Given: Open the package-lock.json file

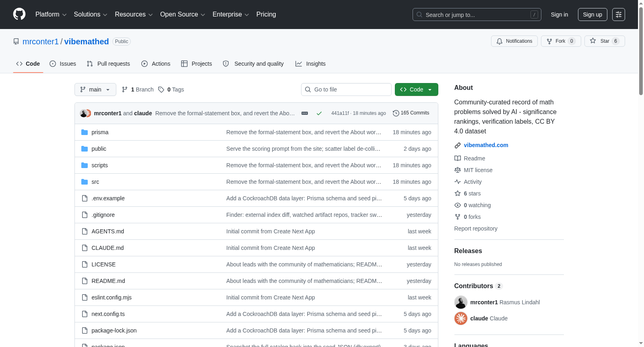Looking at the screenshot, I should point(114,330).
